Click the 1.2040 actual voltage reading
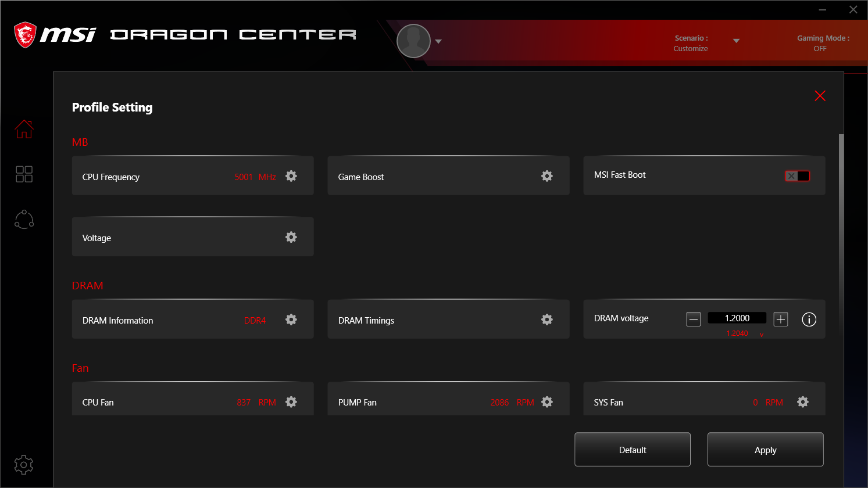868x488 pixels. [x=737, y=333]
